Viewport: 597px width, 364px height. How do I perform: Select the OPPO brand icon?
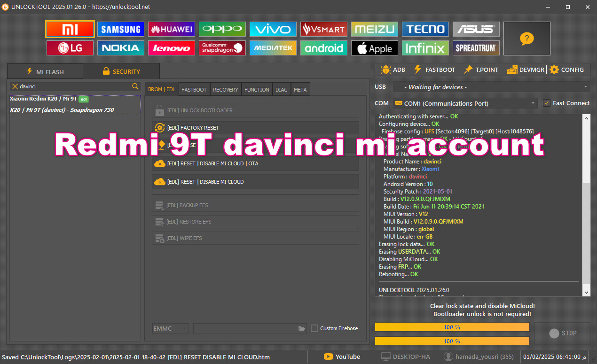pyautogui.click(x=222, y=29)
